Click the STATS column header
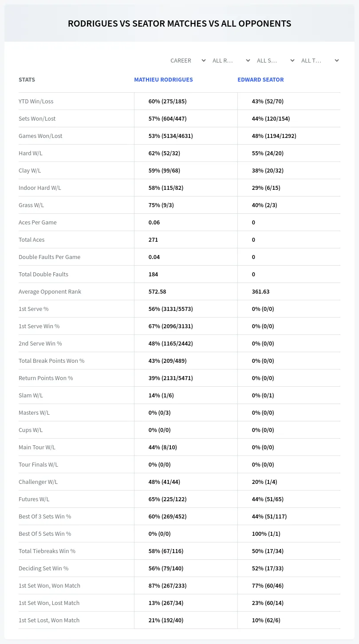Screen dimensions: 359x644 pos(27,80)
